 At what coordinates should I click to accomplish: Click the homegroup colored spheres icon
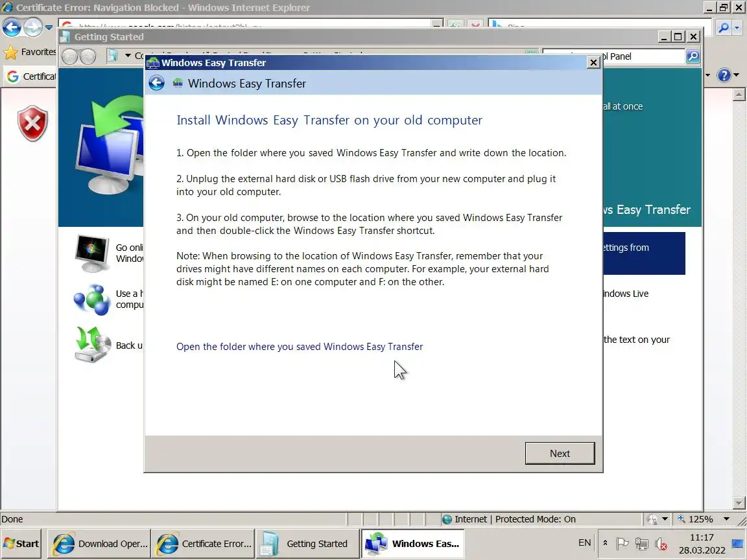pyautogui.click(x=92, y=299)
